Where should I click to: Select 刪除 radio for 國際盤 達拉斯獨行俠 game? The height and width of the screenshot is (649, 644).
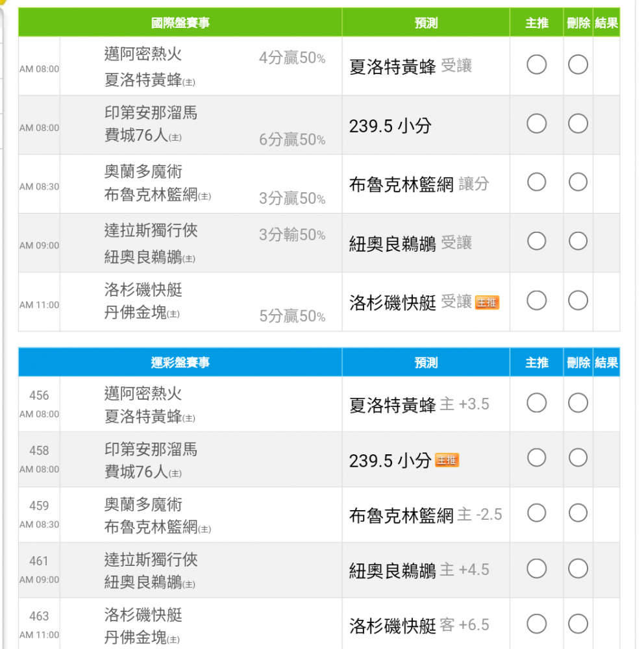coord(578,241)
